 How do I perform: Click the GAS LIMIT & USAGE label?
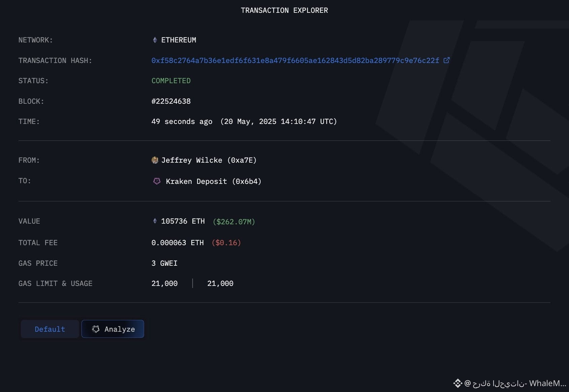[56, 284]
